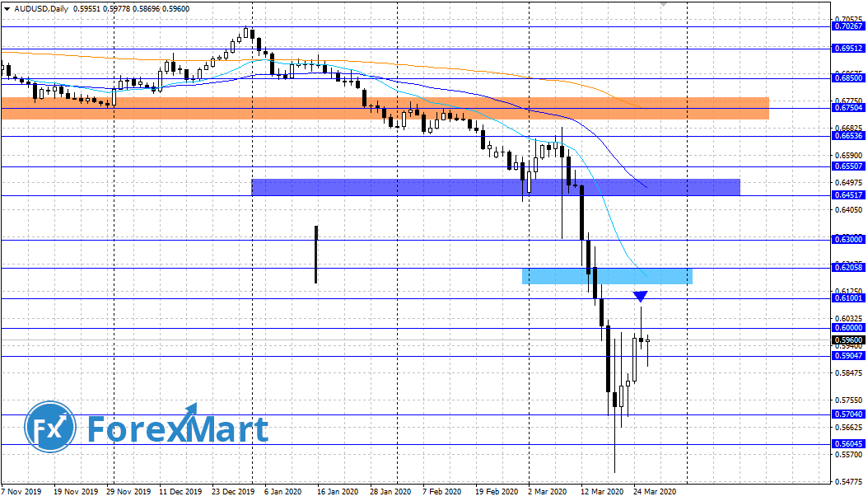Image resolution: width=868 pixels, height=501 pixels.
Task: Click the 0.70267 price level label
Action: [x=848, y=26]
